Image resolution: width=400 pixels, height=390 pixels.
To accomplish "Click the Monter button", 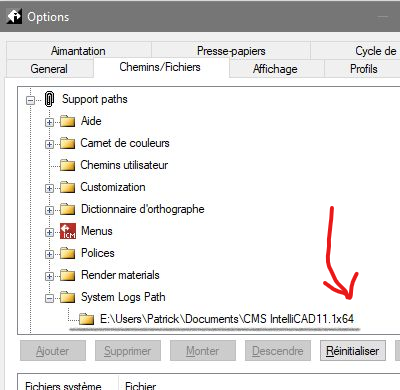I will tap(203, 351).
